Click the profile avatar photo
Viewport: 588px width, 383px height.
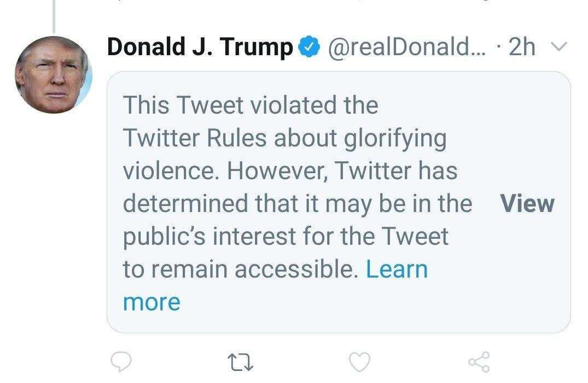click(x=53, y=75)
